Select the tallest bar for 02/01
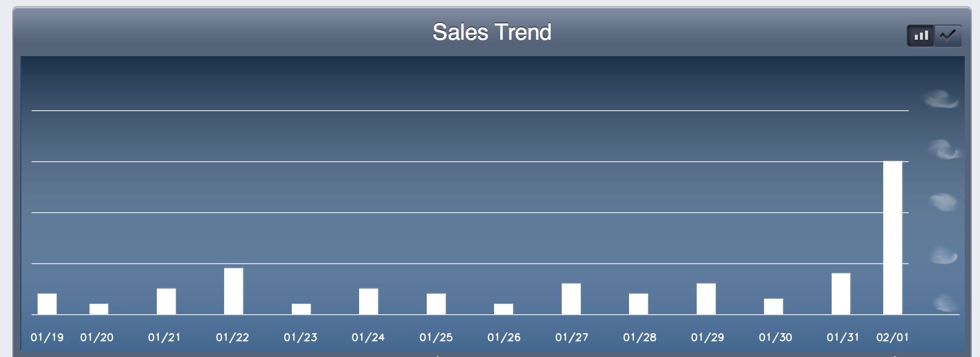Screen dimensions: 980x357 tap(892, 238)
